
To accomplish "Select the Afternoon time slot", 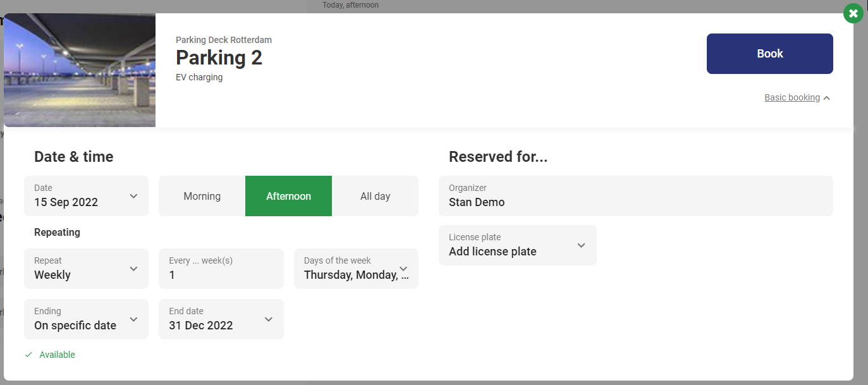I will point(288,196).
